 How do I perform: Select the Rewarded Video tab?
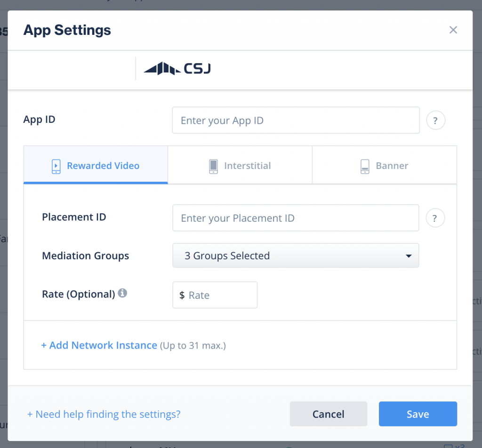pyautogui.click(x=95, y=166)
